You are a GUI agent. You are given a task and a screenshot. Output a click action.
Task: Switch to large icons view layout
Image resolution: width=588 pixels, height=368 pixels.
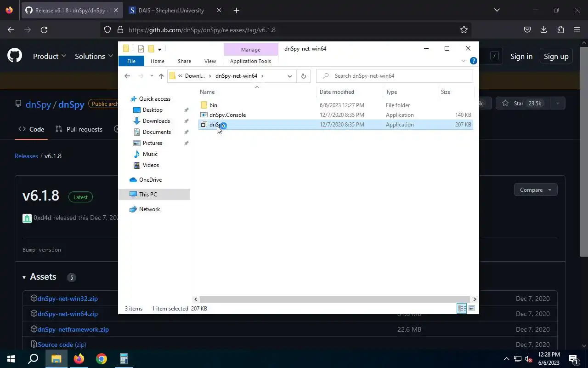point(472,309)
